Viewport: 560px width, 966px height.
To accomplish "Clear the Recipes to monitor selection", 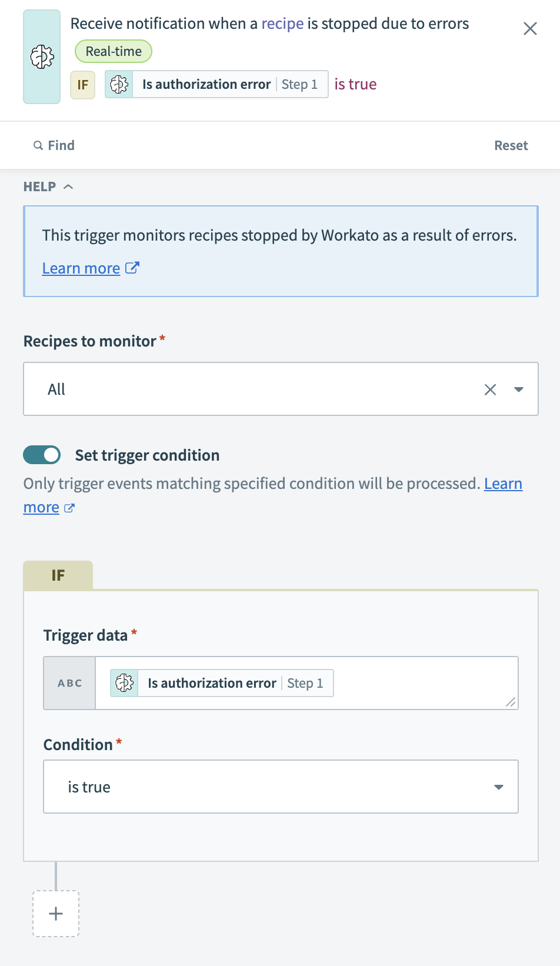I will coord(490,389).
